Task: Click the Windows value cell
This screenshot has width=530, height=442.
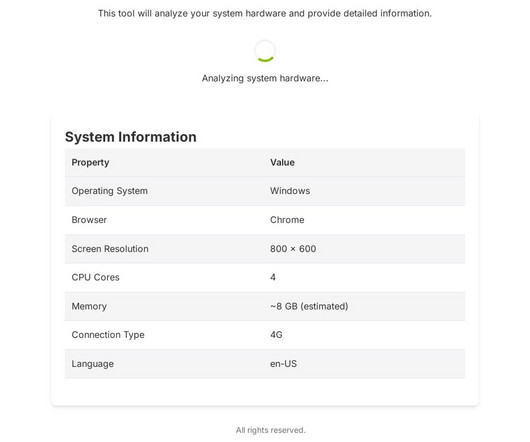Action: pyautogui.click(x=290, y=191)
